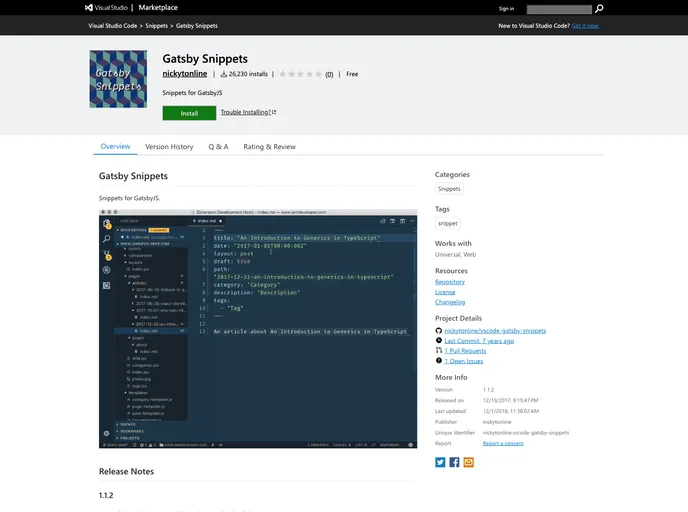Click Get it now link
This screenshot has height=512, width=688.
point(585,26)
